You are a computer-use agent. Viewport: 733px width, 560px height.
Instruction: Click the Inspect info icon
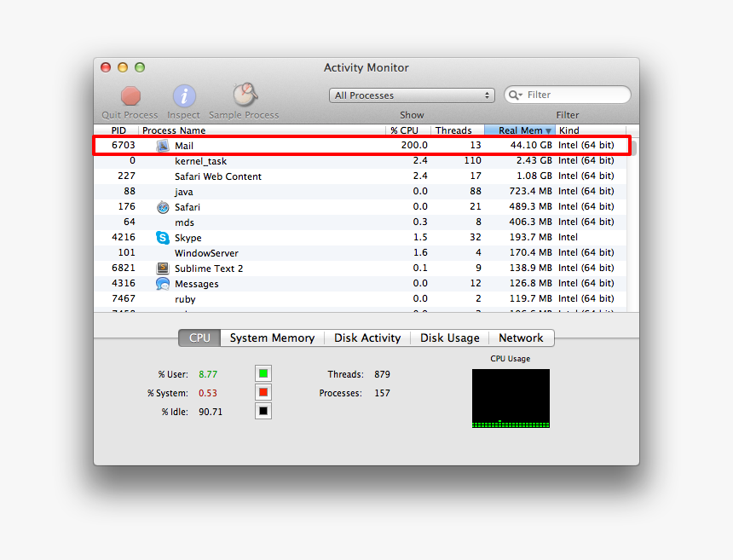coord(184,96)
